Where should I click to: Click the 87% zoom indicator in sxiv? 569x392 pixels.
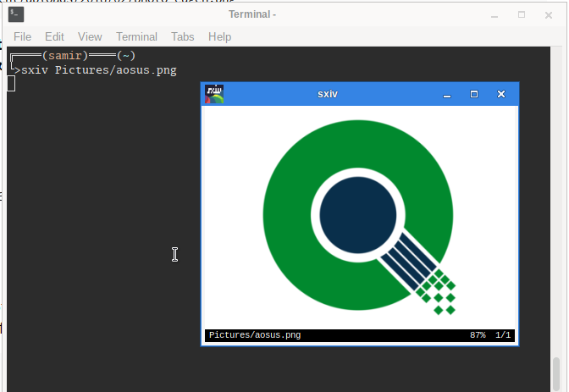[478, 335]
